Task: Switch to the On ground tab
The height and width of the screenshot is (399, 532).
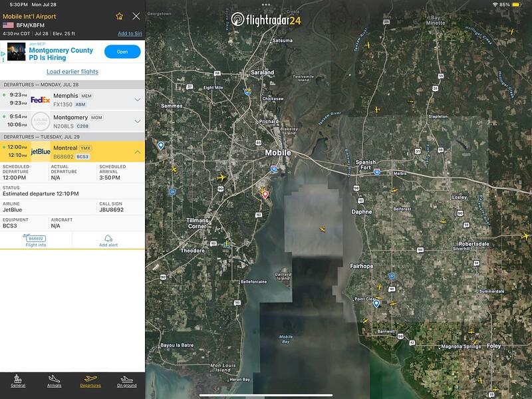Action: pos(127,381)
